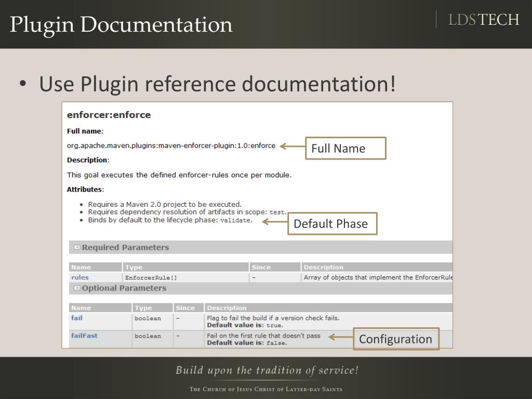532x399 pixels.
Task: Click the Description header in Optional table
Action: (x=227, y=308)
